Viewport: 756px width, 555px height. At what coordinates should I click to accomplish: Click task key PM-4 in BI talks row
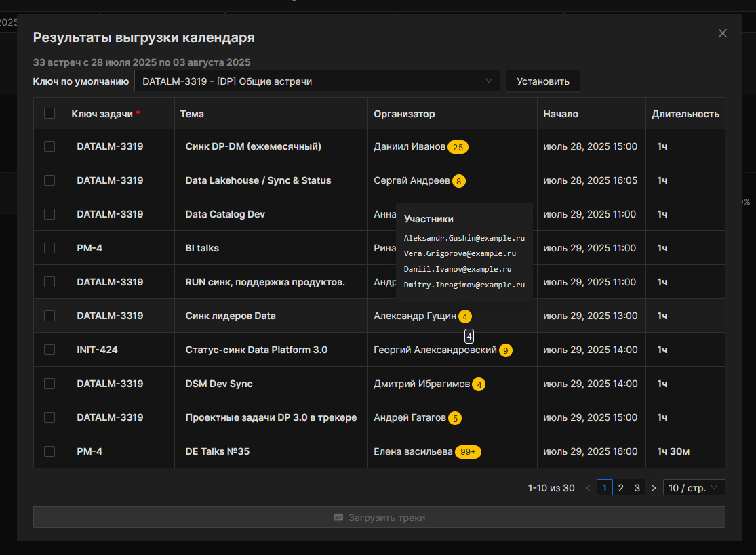(x=89, y=248)
